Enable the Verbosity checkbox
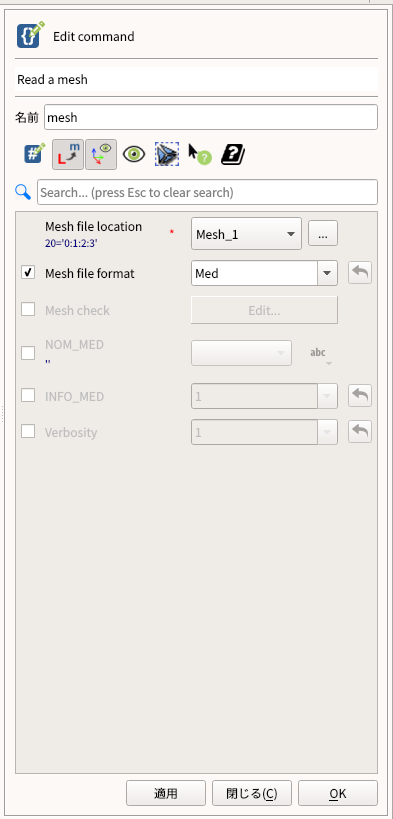The width and height of the screenshot is (393, 819). tap(28, 432)
